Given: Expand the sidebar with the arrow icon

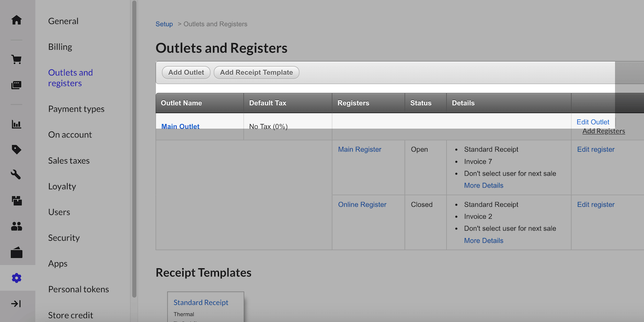Looking at the screenshot, I should point(17,304).
